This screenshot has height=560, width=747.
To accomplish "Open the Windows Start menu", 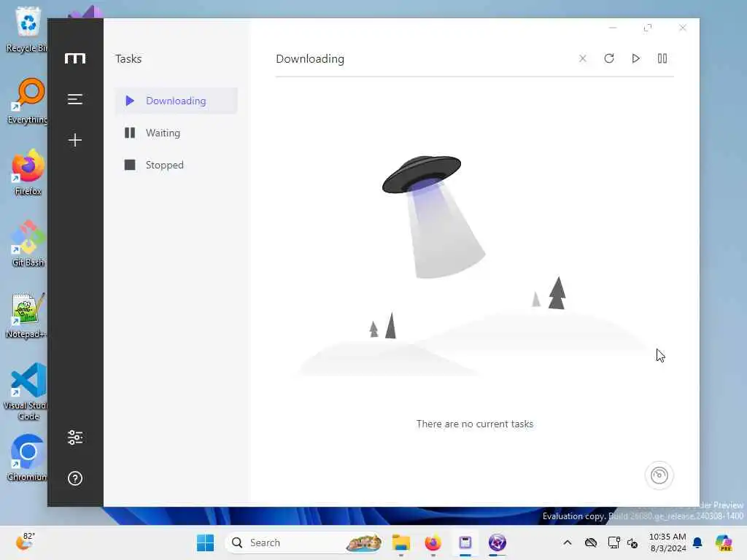I will [205, 542].
